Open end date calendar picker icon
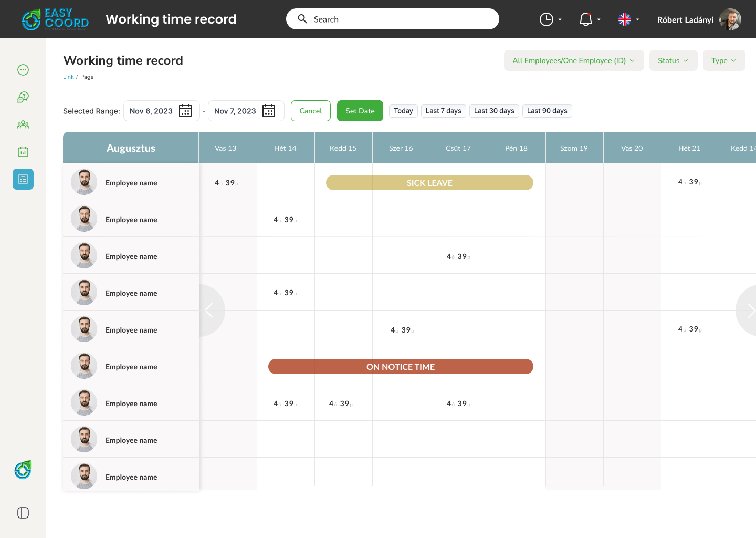This screenshot has width=756, height=538. pos(269,111)
